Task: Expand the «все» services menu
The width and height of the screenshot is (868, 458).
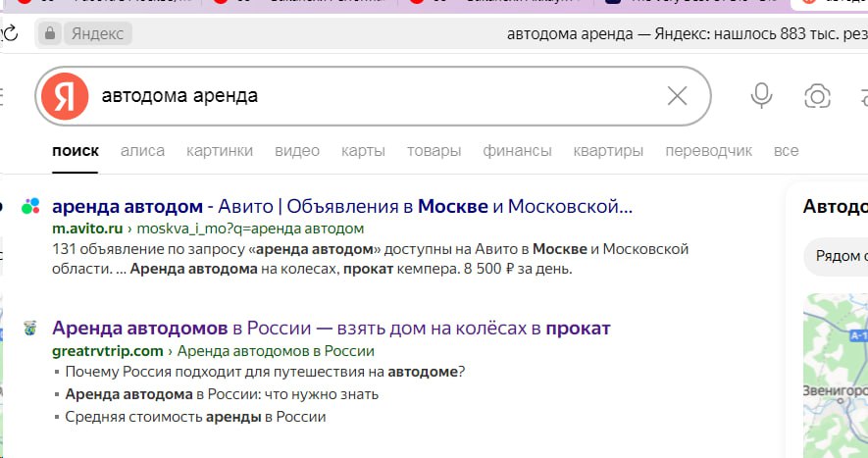Action: tap(786, 151)
